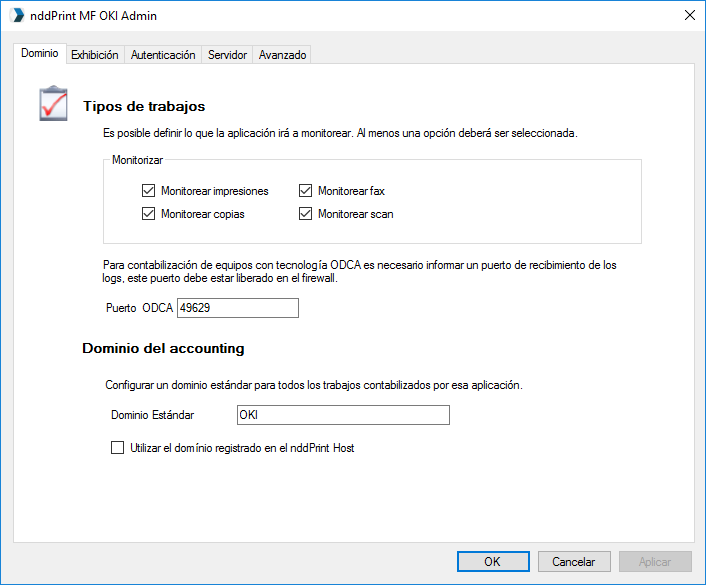Click the Tipos de trabajos heading
706x585 pixels.
144,107
